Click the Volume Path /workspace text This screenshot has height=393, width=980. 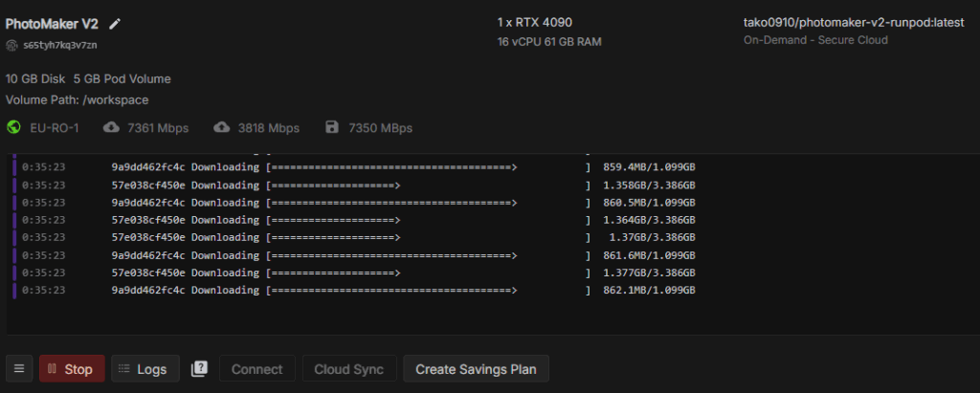[77, 100]
